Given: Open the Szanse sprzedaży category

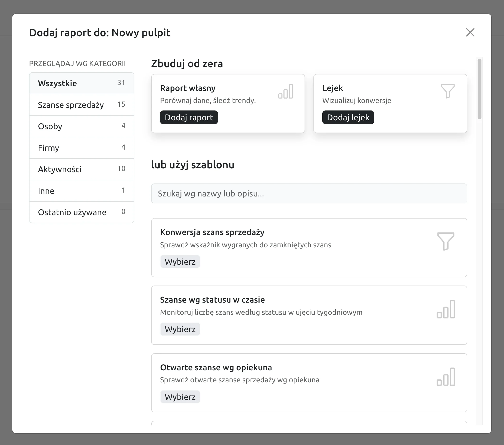Looking at the screenshot, I should coord(82,105).
